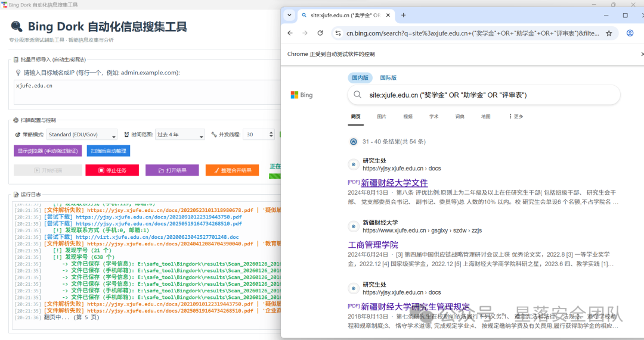Click the Chrome address bar URL
The width and height of the screenshot is (644, 340).
pos(472,33)
